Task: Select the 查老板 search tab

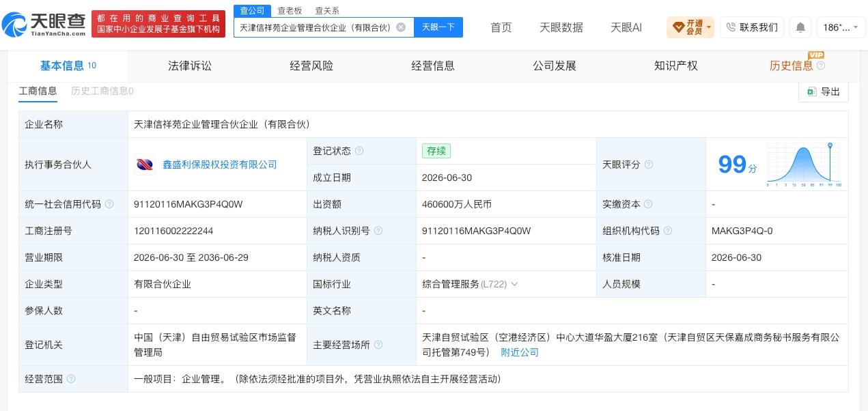Action: [290, 10]
